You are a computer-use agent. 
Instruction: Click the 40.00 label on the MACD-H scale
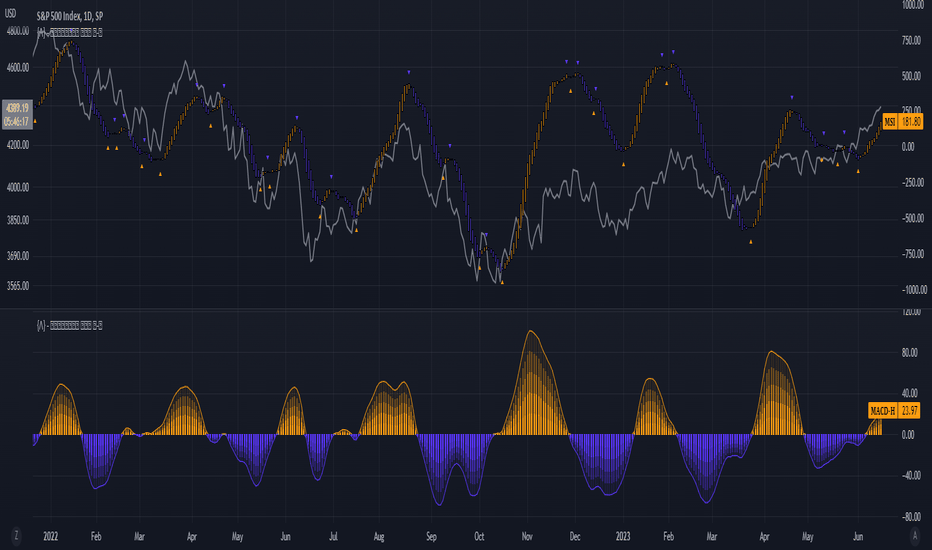(909, 394)
